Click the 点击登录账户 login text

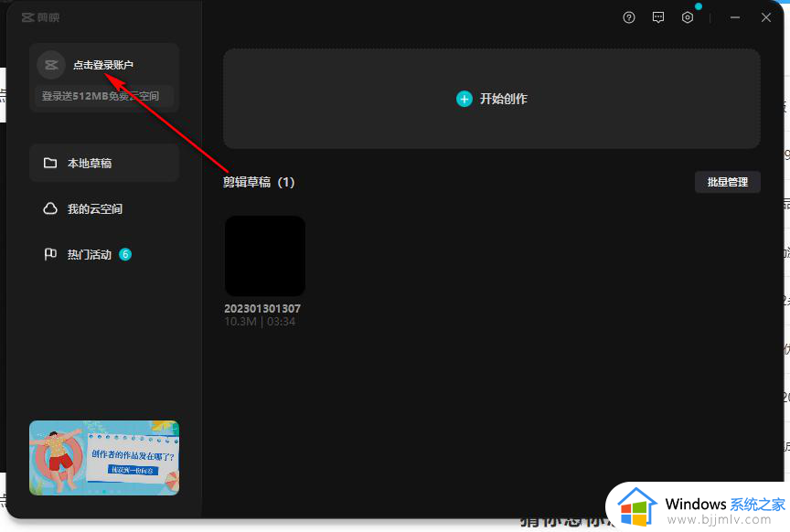pos(103,65)
